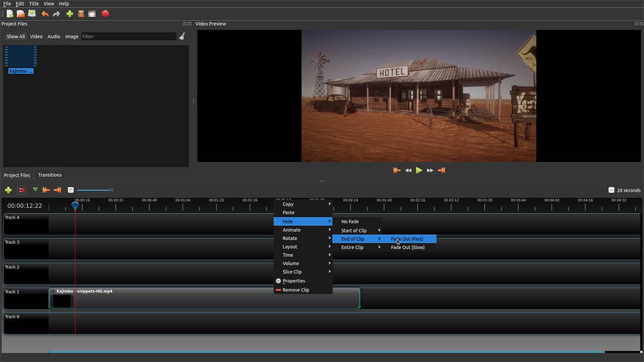Viewport: 644px width, 362px height.
Task: Select Kajimba - snippets-HD.mp4 clip on Track 1
Action: click(204, 298)
